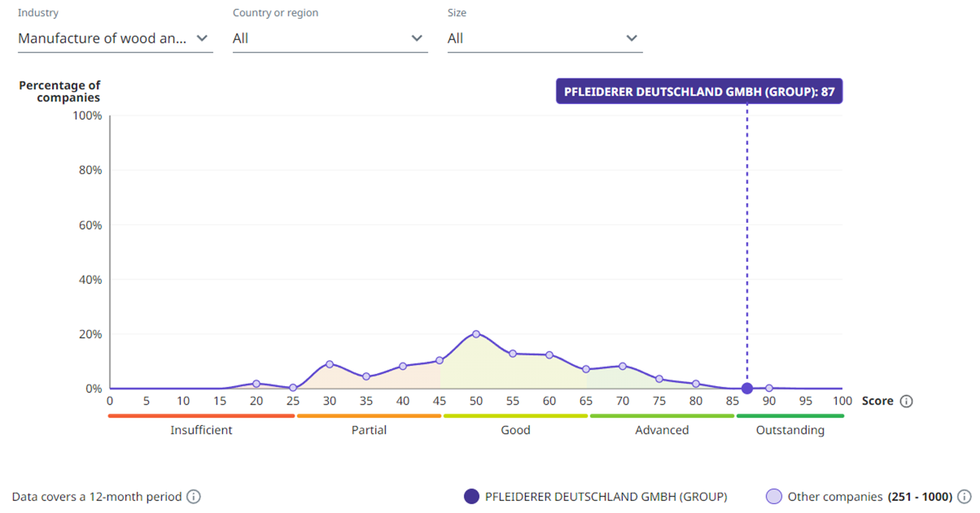Click the Outstanding rating label
The height and width of the screenshot is (513, 980).
[790, 430]
